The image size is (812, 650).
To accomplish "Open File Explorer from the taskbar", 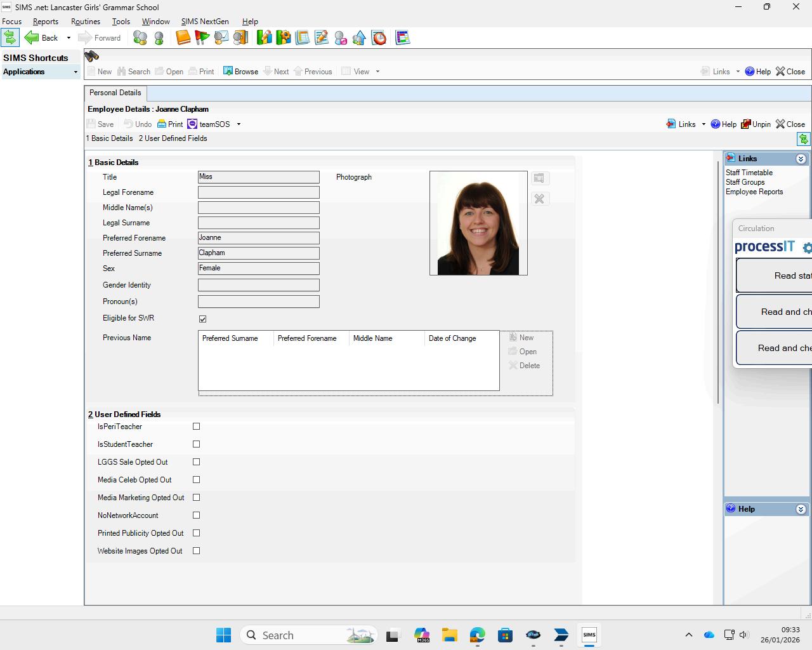I will [450, 635].
